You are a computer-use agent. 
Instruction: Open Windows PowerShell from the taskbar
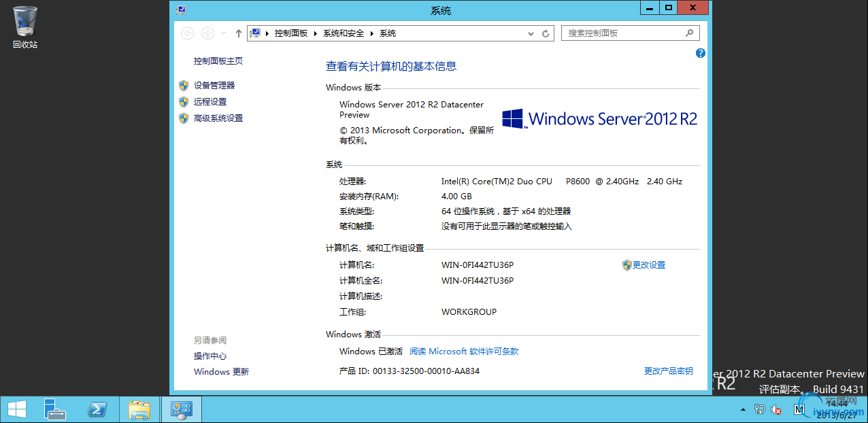pos(97,409)
